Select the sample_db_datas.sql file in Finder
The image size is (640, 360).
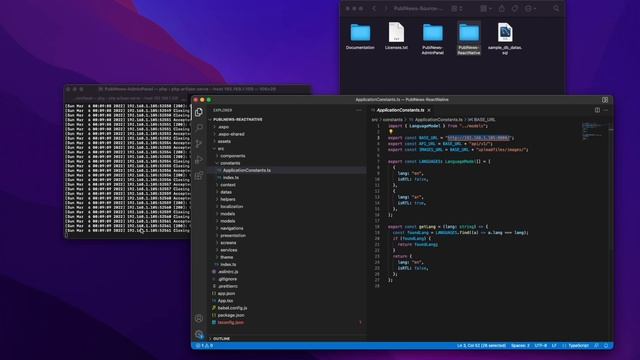point(505,39)
